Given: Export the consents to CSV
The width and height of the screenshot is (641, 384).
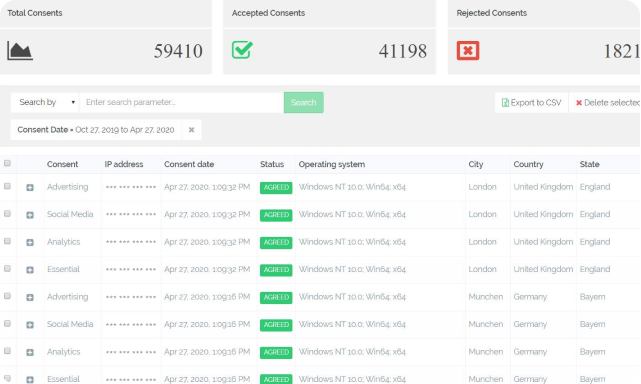Looking at the screenshot, I should pyautogui.click(x=531, y=103).
